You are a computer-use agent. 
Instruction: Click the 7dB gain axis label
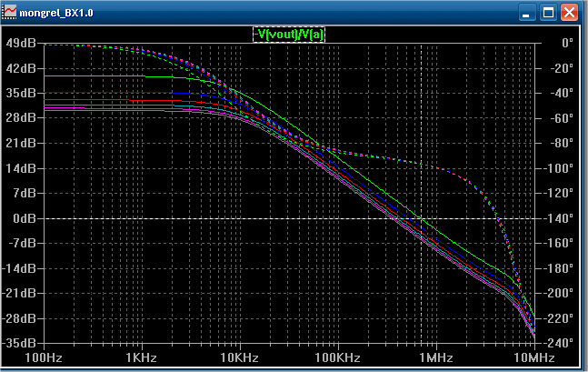click(24, 193)
